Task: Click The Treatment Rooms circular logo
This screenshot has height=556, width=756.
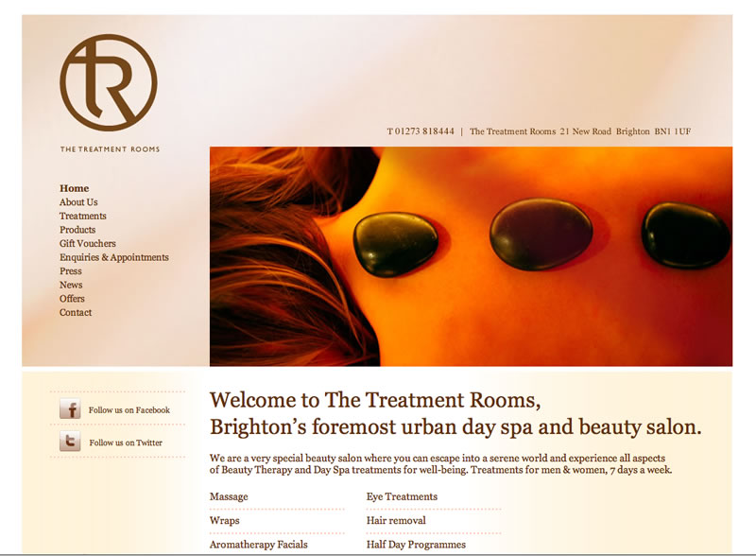Action: [x=108, y=82]
